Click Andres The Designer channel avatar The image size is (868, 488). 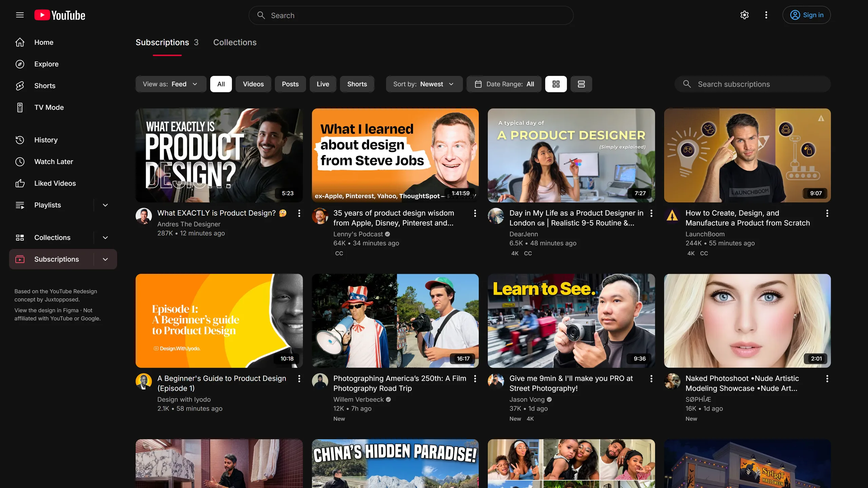click(144, 216)
